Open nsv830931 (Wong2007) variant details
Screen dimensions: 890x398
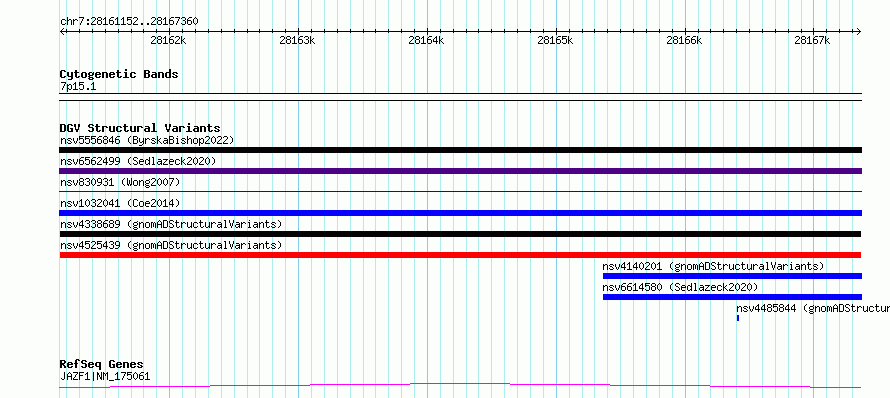[x=120, y=182]
